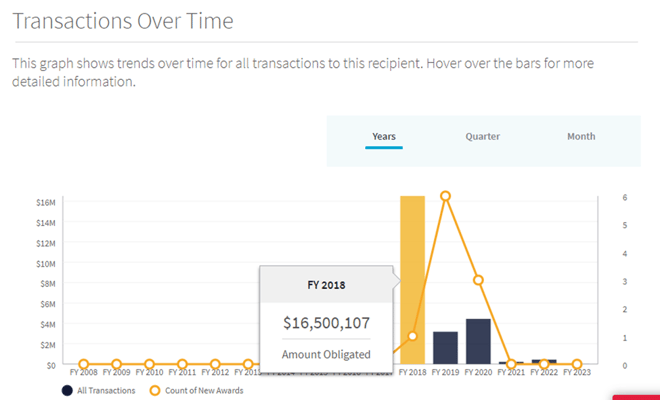The image size is (660, 400).
Task: Click the FY 2008 circle marker
Action: point(83,364)
